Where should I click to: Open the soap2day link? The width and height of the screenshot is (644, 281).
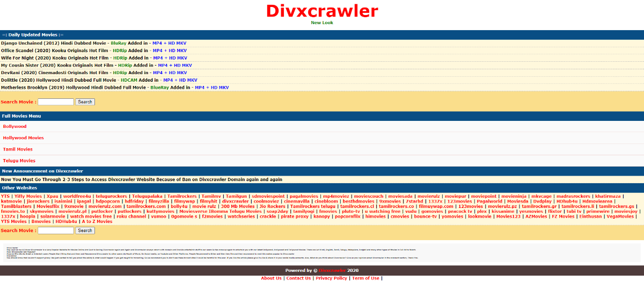tap(277, 211)
